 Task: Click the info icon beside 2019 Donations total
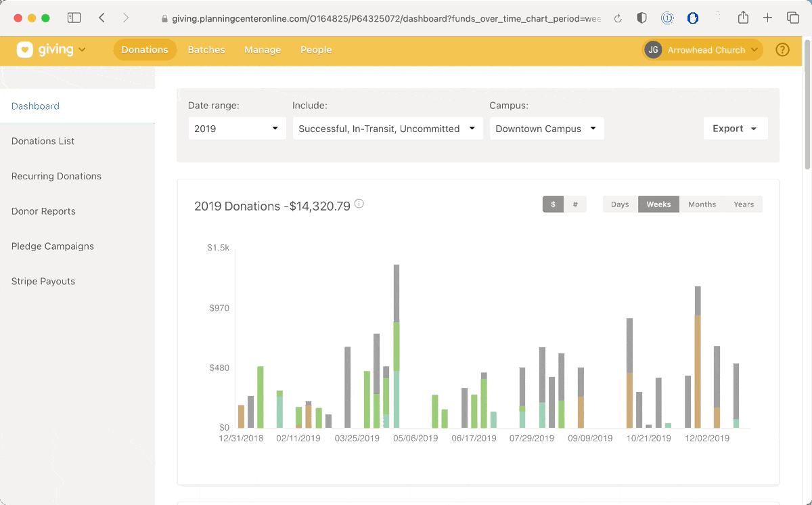[359, 204]
